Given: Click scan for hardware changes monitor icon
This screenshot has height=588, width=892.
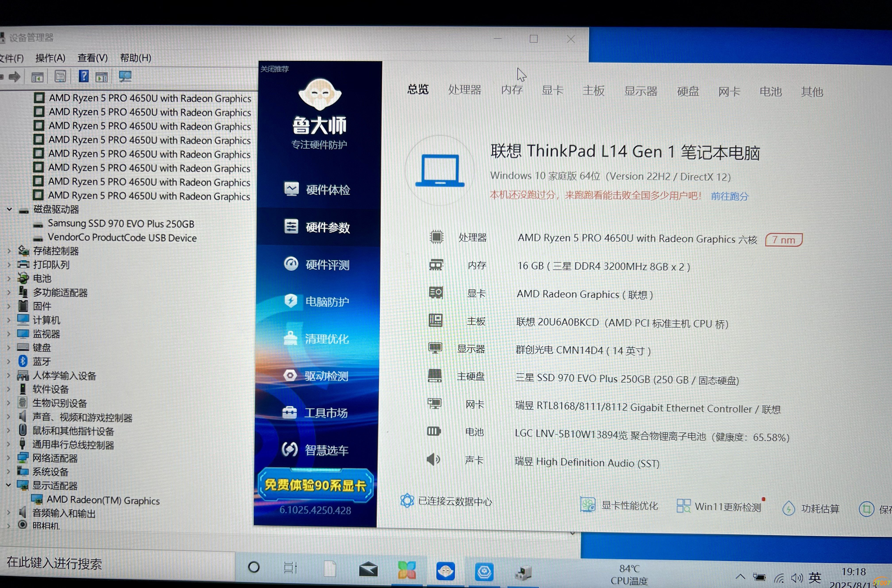Looking at the screenshot, I should click(x=125, y=76).
